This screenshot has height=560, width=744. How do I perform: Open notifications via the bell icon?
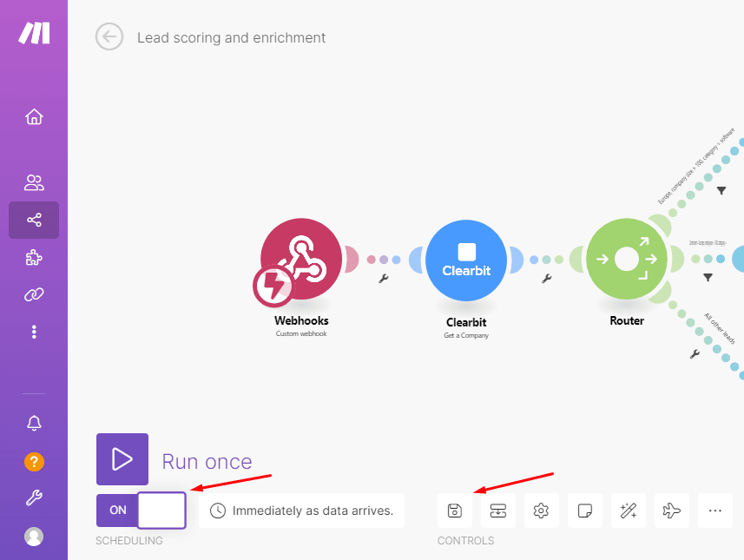[x=33, y=423]
